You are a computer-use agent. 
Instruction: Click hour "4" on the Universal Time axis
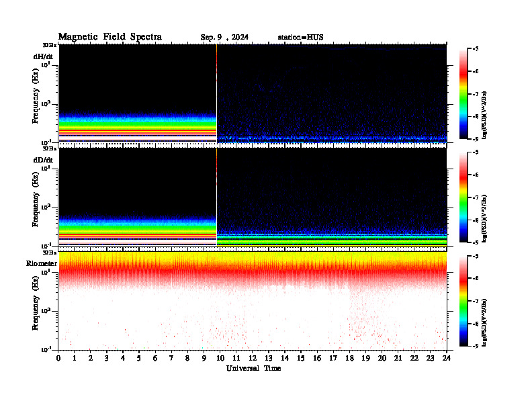[x=123, y=358]
